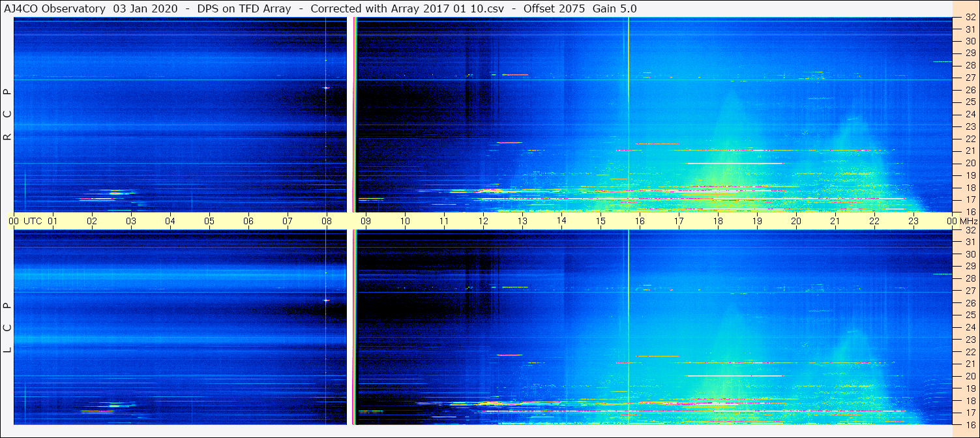The image size is (980, 438).
Task: Click the "AJ4CO Observatory" title text
Action: coord(55,8)
